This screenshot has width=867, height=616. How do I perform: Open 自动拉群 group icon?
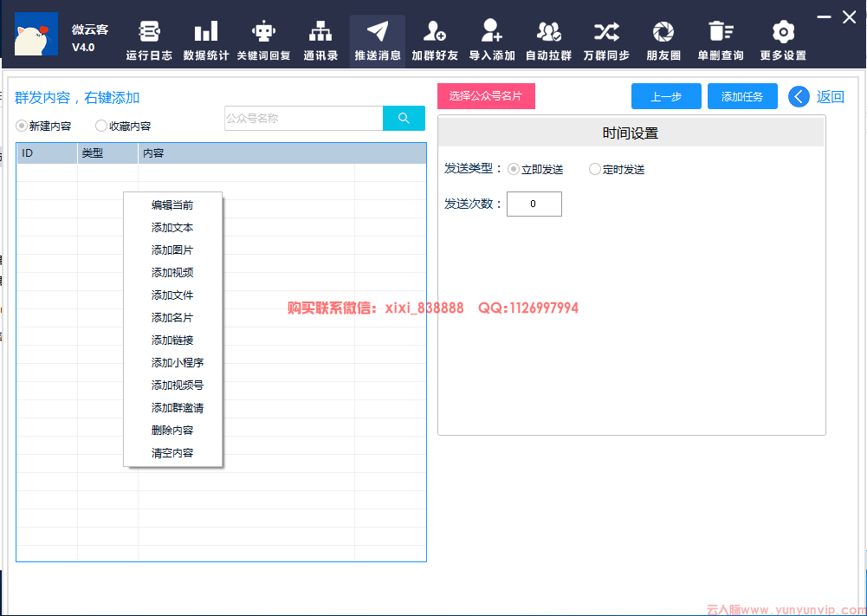[x=549, y=32]
